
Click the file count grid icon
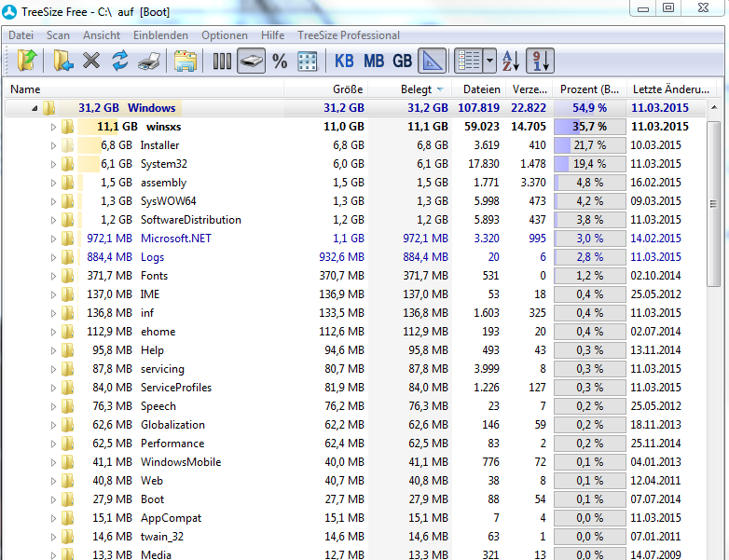pyautogui.click(x=308, y=61)
